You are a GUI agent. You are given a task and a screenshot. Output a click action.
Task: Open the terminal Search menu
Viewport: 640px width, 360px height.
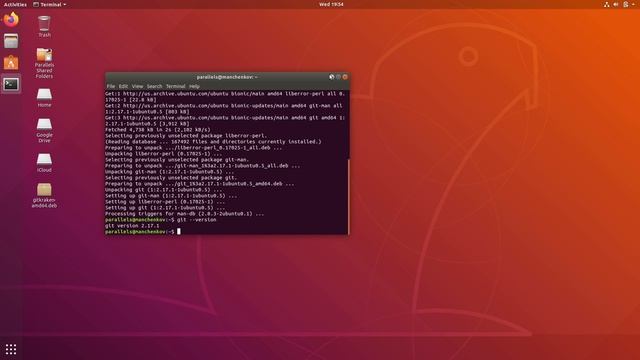click(154, 87)
